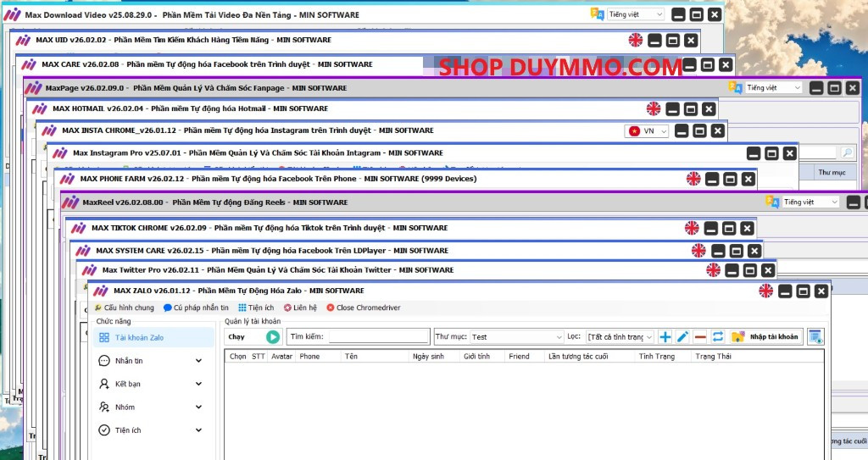Click the MAX CARE app logo icon
Screen dimensions: 868x460
coord(29,64)
